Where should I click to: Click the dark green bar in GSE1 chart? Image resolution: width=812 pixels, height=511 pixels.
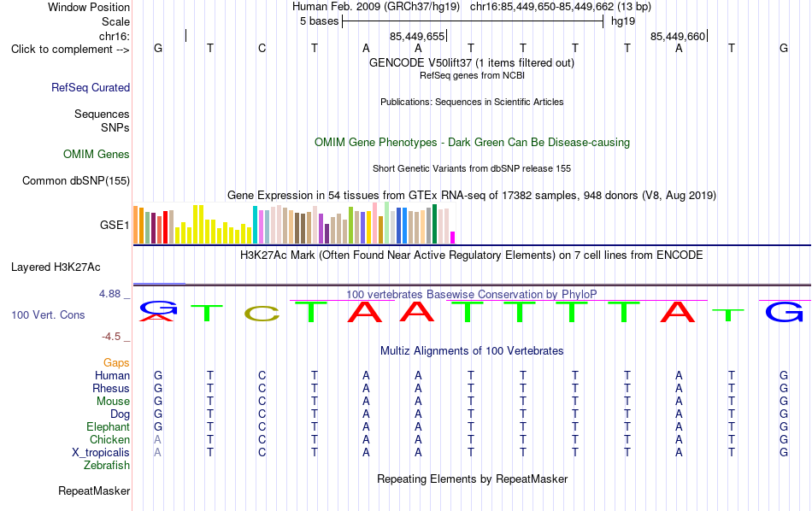[x=435, y=224]
